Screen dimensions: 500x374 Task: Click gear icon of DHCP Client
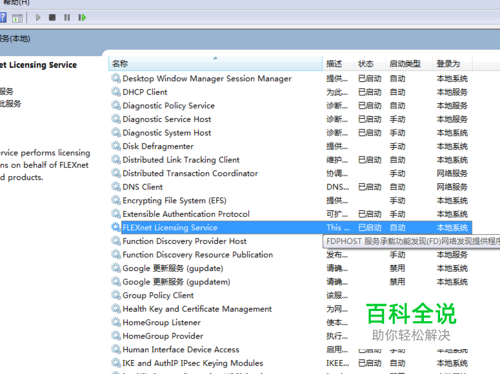pyautogui.click(x=116, y=92)
